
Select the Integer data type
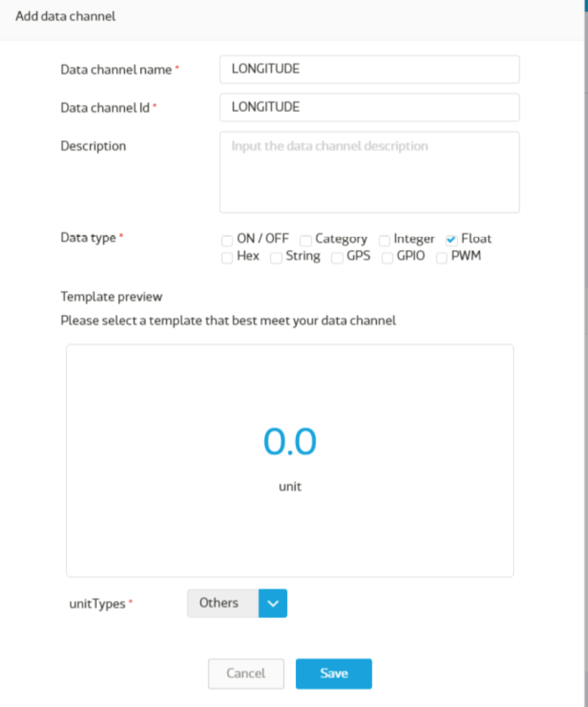[x=384, y=240]
